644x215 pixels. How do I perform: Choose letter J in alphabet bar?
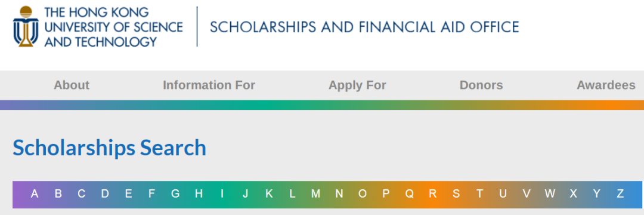[x=245, y=193]
